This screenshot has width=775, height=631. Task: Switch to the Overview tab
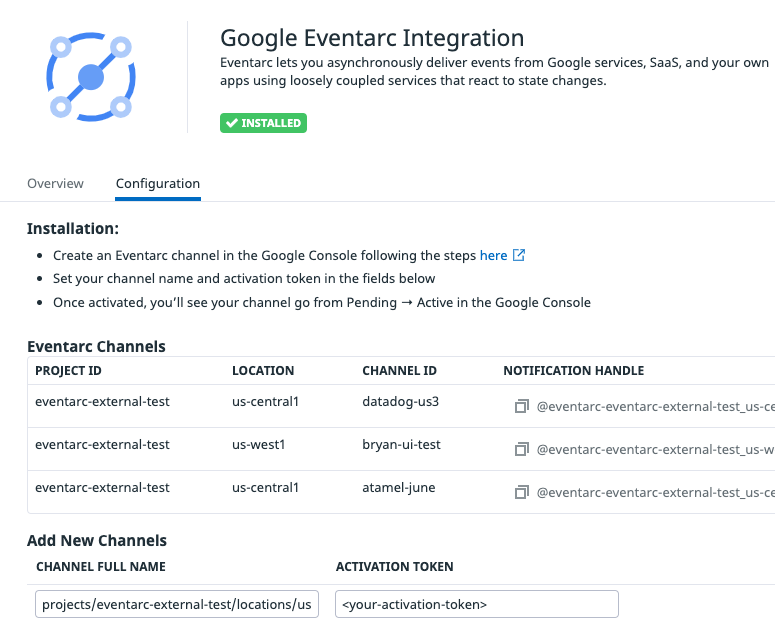click(x=55, y=184)
